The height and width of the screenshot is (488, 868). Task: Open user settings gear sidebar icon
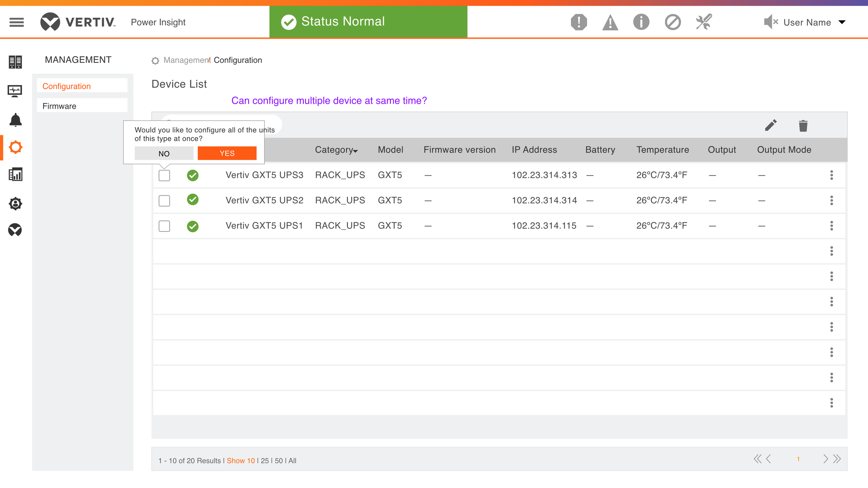[x=15, y=203]
